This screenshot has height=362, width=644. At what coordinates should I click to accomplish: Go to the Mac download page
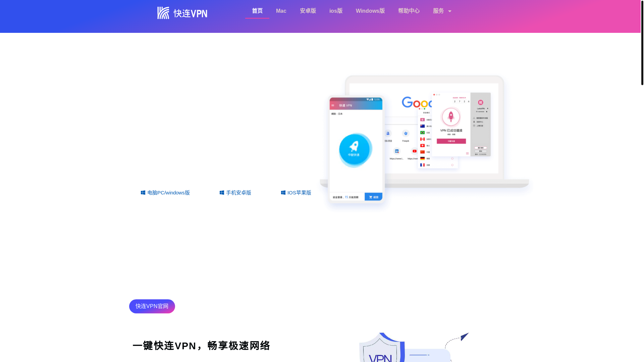point(281,11)
